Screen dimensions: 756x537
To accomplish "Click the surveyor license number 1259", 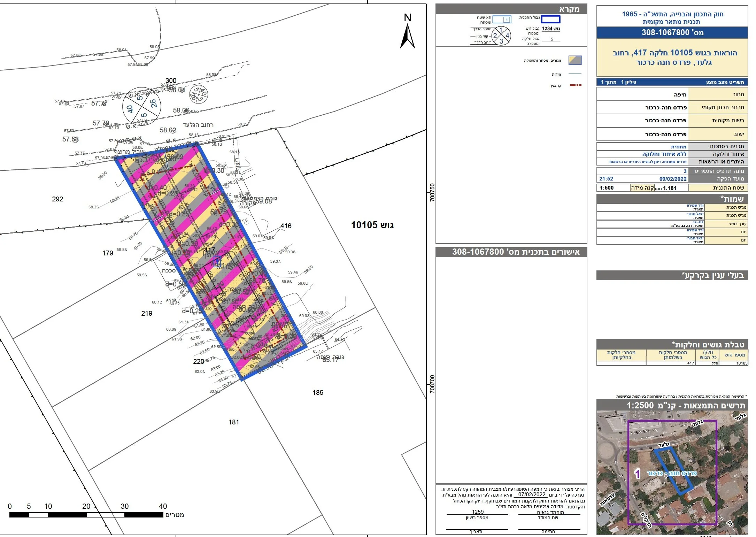I will tap(477, 512).
